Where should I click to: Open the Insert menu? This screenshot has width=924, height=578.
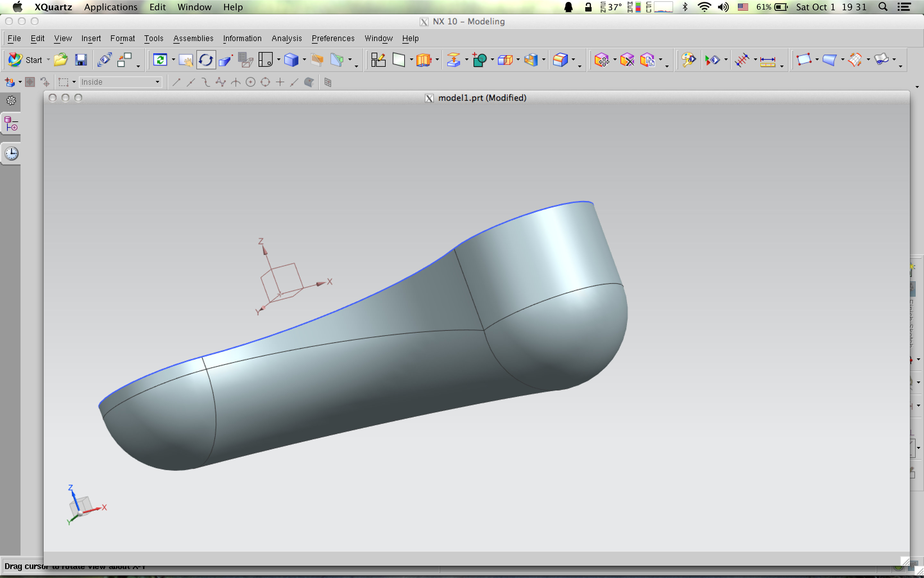[91, 39]
